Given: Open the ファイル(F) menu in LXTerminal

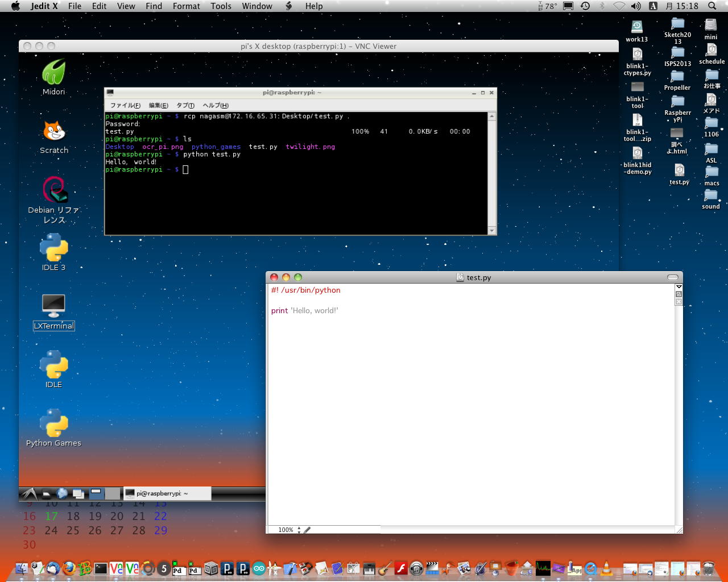Looking at the screenshot, I should pos(125,105).
